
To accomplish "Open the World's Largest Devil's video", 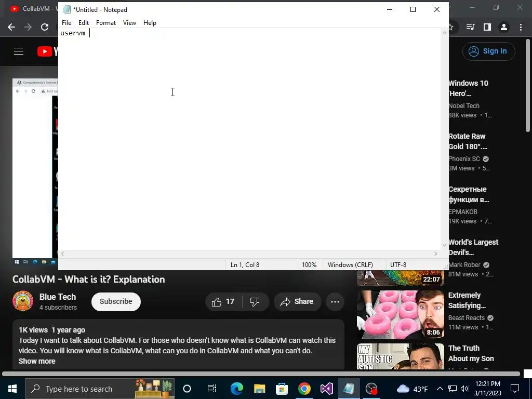I will point(473,247).
